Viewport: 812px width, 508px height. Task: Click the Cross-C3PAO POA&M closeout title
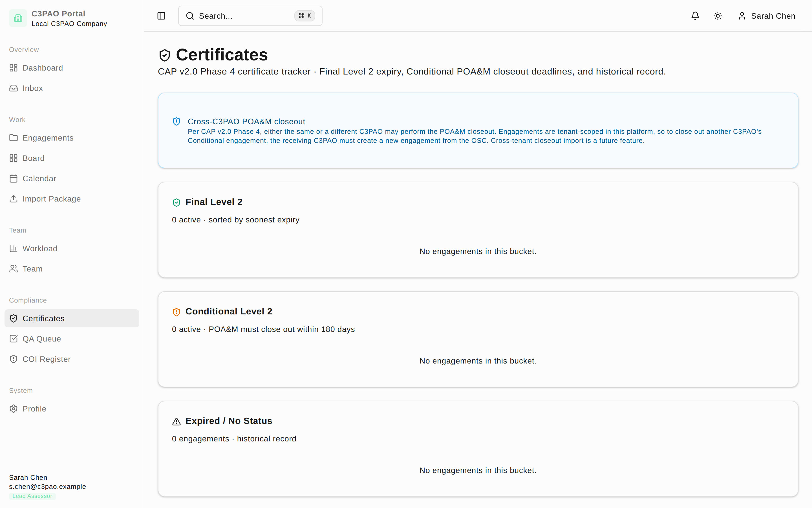[x=246, y=121]
